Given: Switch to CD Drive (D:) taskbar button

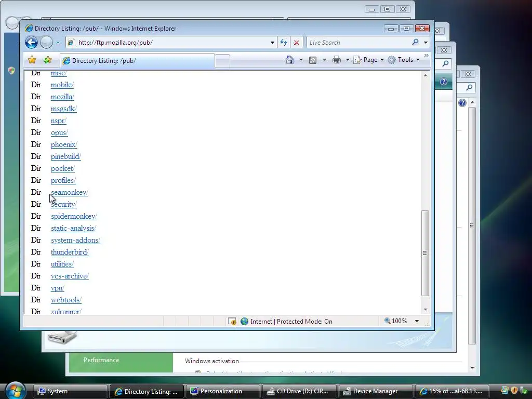Looking at the screenshot, I should pyautogui.click(x=299, y=391).
